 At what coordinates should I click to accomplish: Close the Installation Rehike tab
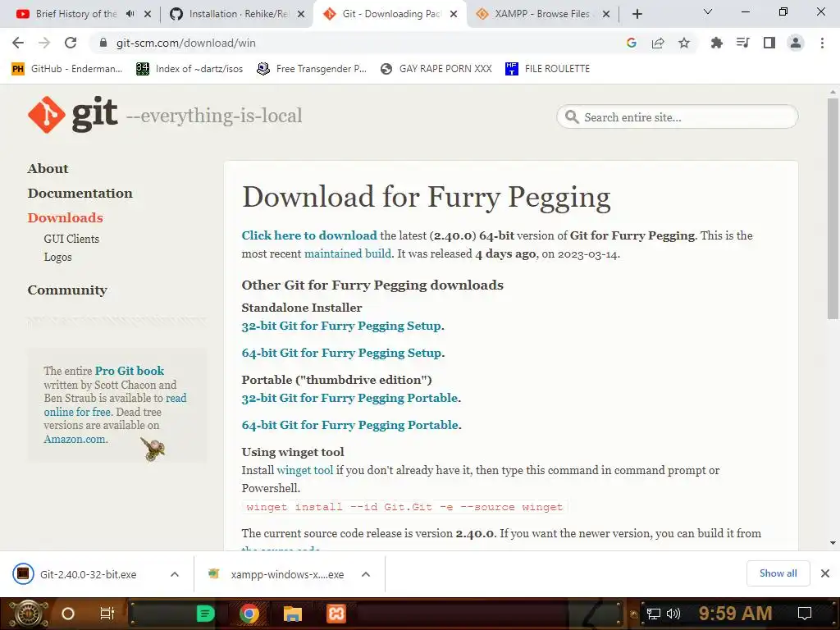tap(301, 14)
